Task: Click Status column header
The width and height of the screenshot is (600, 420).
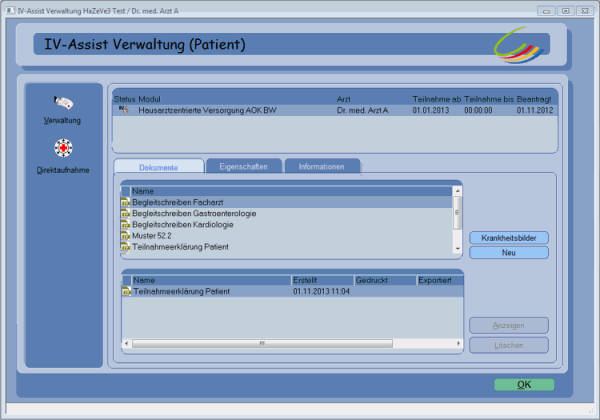Action: point(125,99)
